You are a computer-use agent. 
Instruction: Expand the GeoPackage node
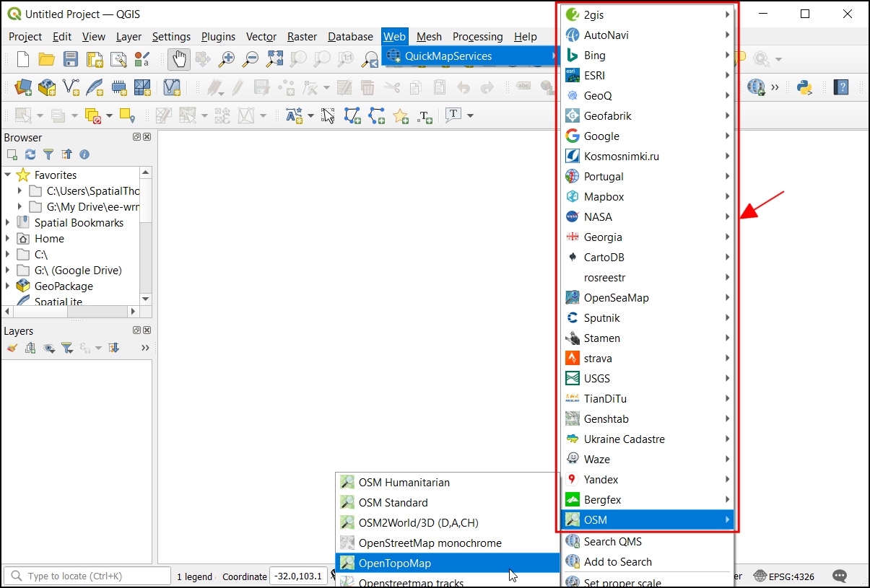click(8, 286)
